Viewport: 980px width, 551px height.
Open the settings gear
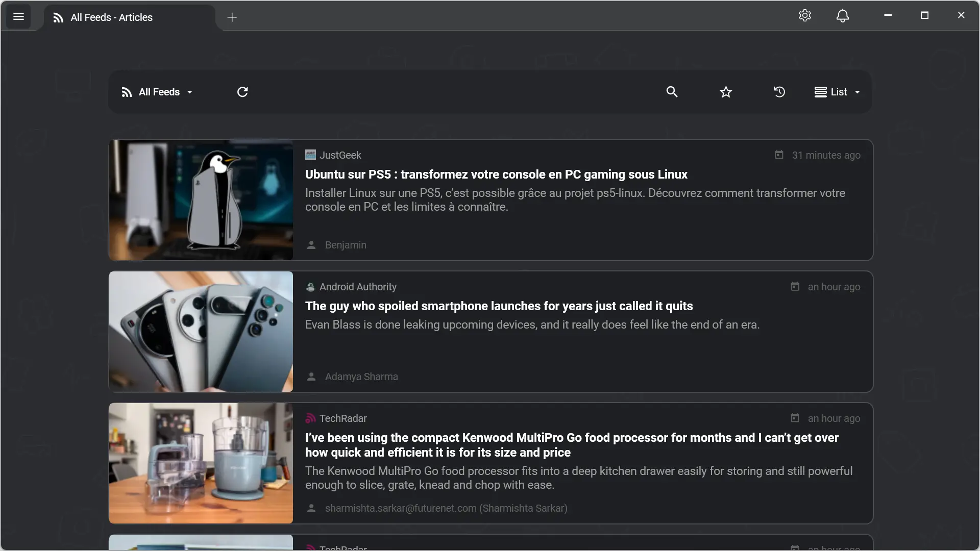click(x=805, y=16)
